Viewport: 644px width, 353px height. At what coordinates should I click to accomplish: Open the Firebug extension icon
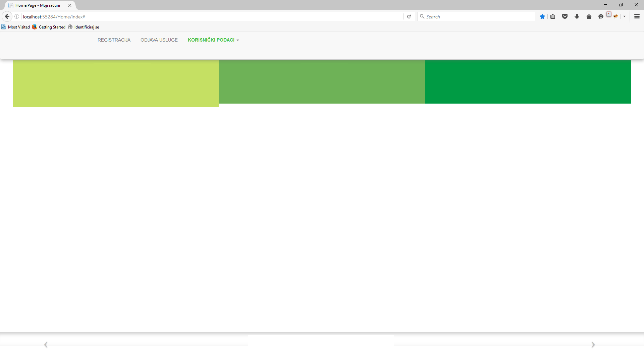(616, 16)
